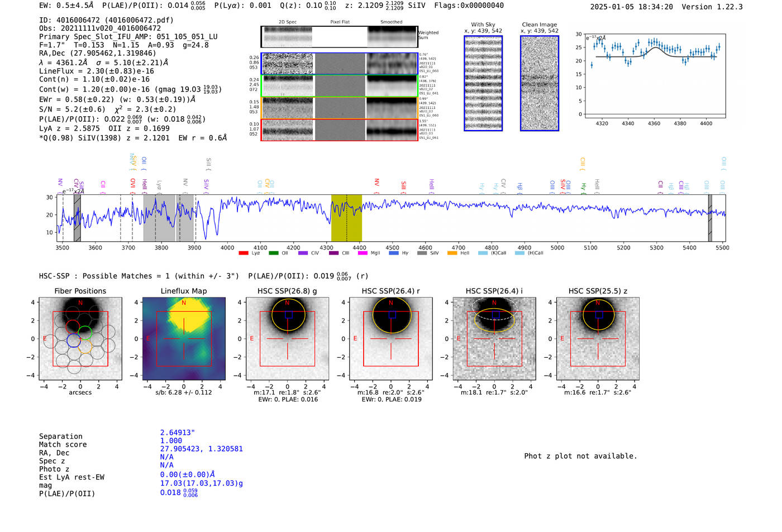Select the orange-bordered 2D spectrum fiber row
Viewport: 782px width, 532px height.
click(x=339, y=108)
